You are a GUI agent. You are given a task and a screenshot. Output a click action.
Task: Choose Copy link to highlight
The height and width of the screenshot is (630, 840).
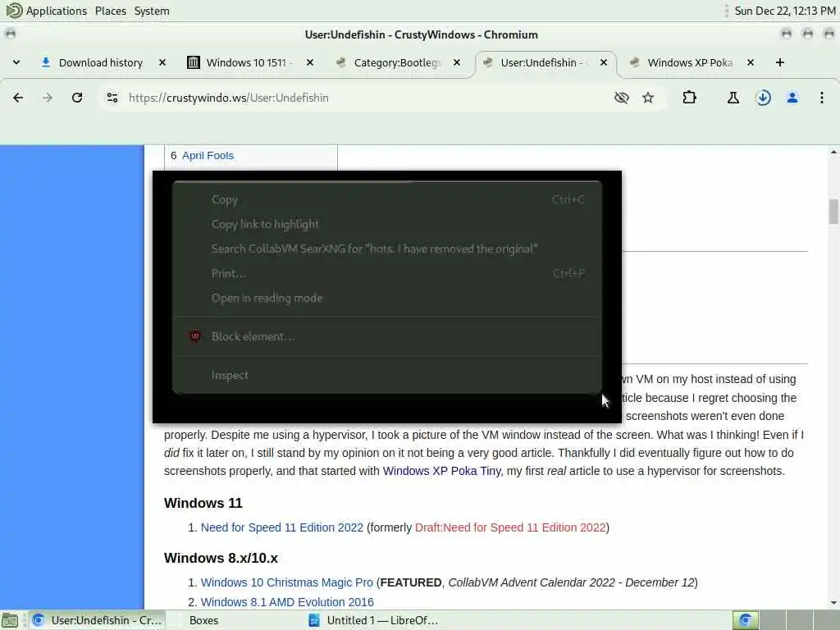click(x=387, y=225)
